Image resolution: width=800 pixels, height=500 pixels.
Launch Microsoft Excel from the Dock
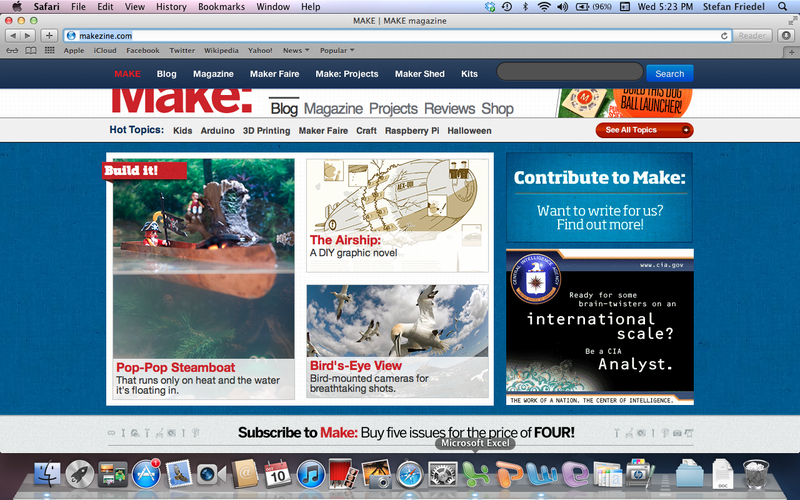coord(476,474)
